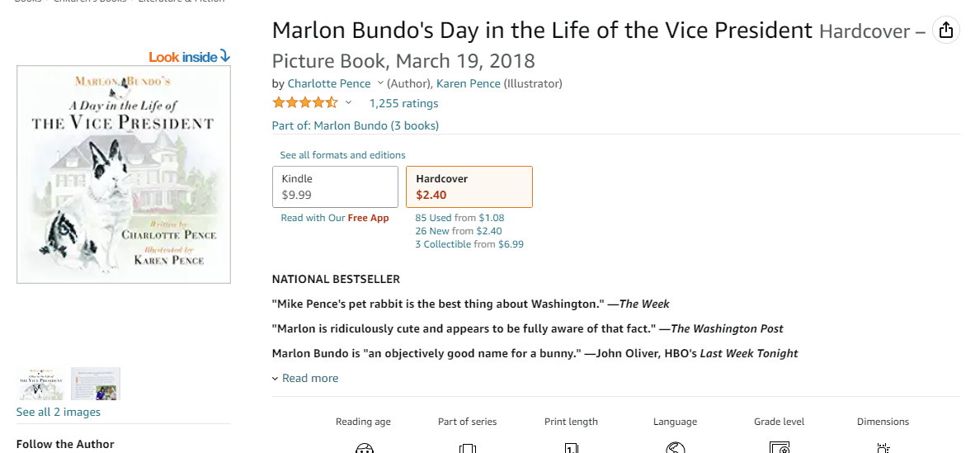The height and width of the screenshot is (453, 980).
Task: Open Karen Pence illustrator page
Action: (x=468, y=83)
